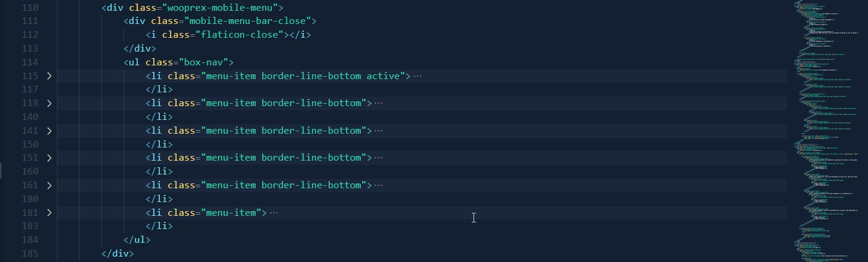868x262 pixels.
Task: Click the folded-code ellipsis on line 118
Action: tap(378, 103)
